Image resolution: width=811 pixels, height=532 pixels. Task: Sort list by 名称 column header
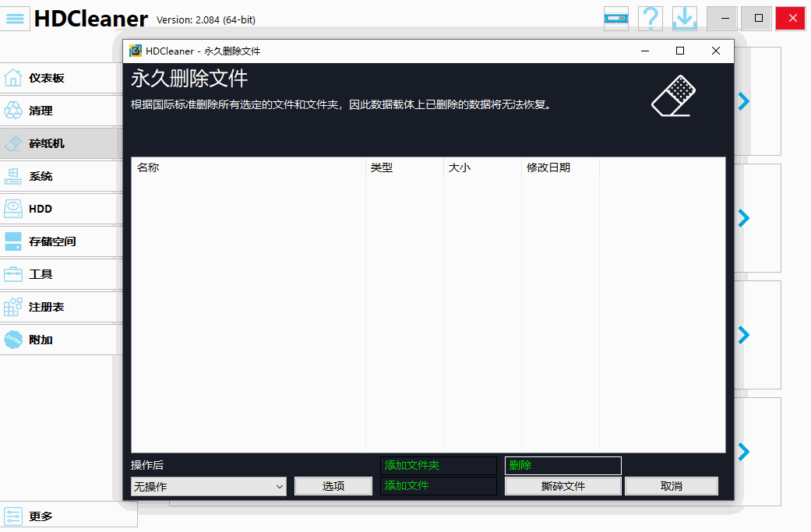pyautogui.click(x=249, y=167)
